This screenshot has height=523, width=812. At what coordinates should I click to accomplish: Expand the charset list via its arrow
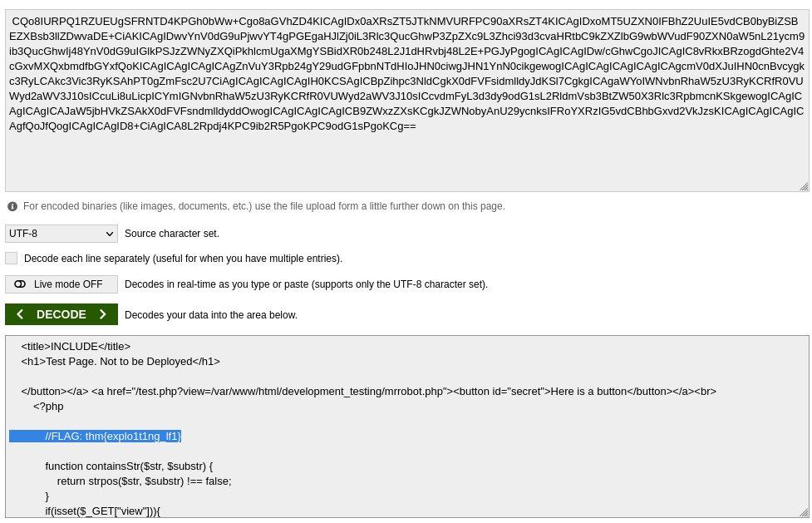click(109, 234)
